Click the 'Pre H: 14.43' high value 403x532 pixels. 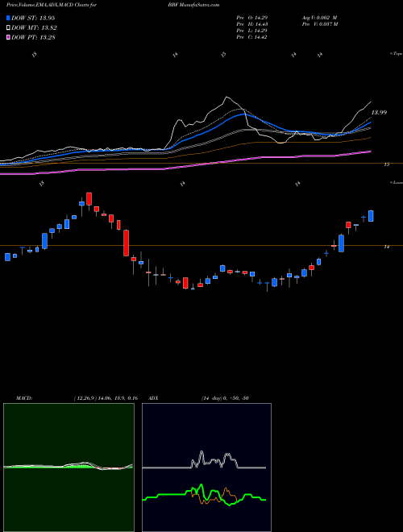[251, 24]
